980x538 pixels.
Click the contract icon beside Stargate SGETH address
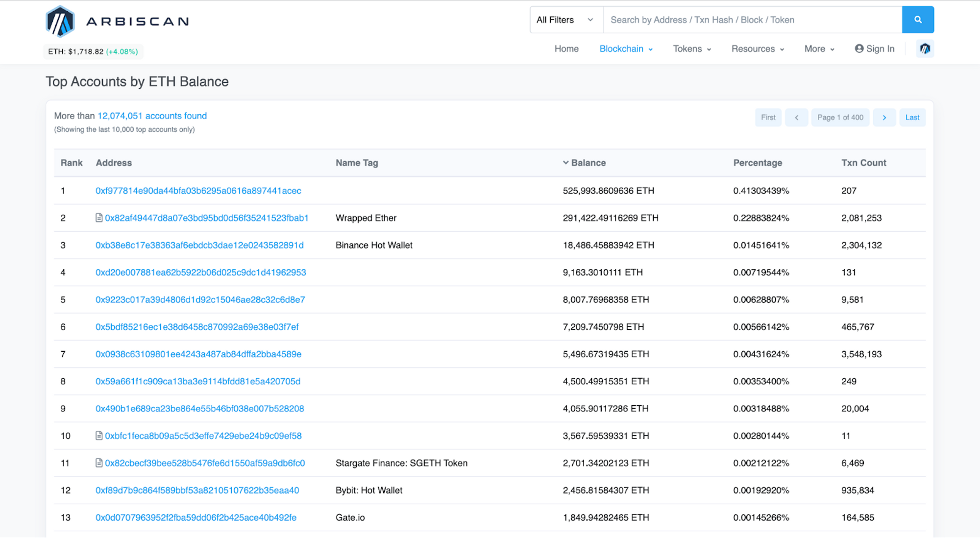[x=99, y=463]
